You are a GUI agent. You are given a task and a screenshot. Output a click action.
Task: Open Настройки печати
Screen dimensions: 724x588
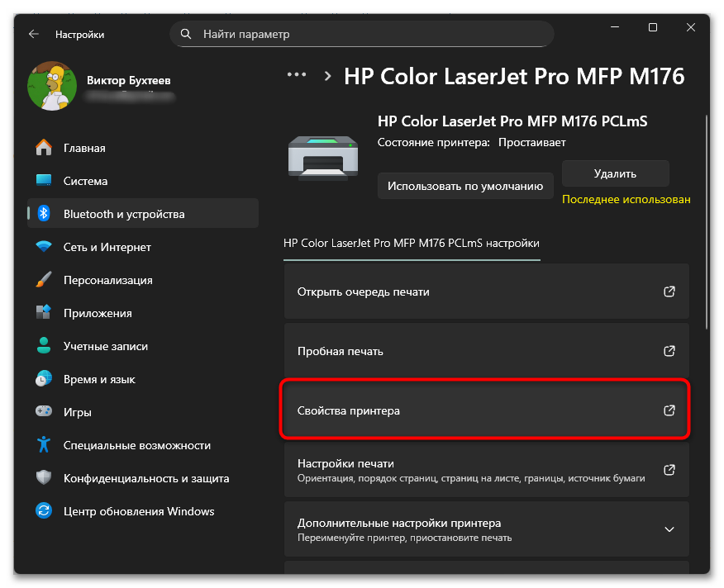487,470
